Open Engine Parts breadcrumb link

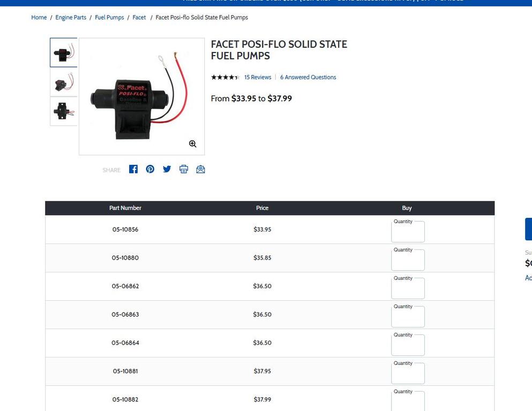click(x=71, y=17)
